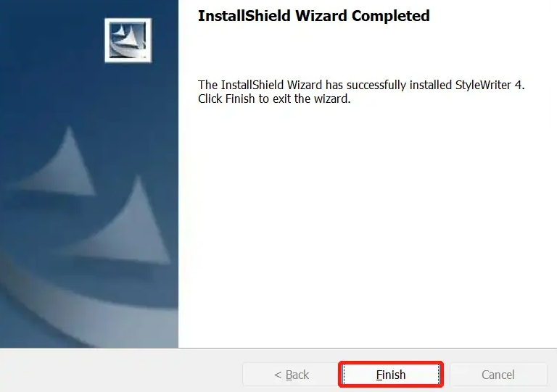The width and height of the screenshot is (557, 392).
Task: Click the blank white area of wizard panel
Action: [366, 227]
